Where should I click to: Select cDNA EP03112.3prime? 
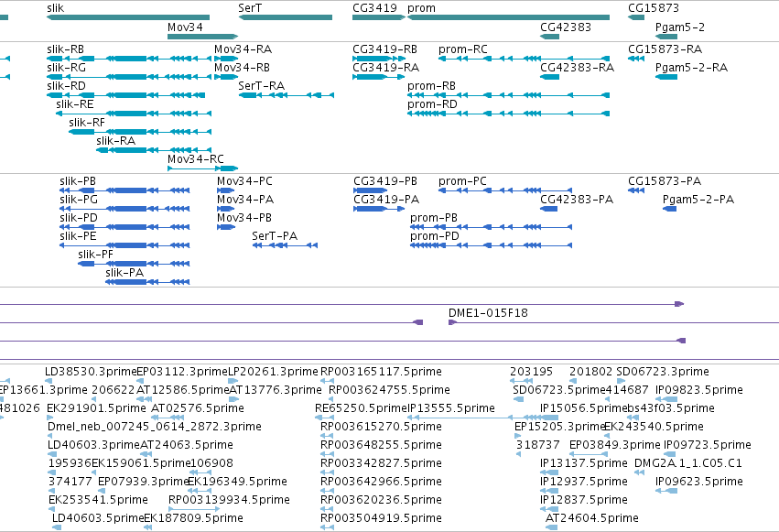pos(141,381)
